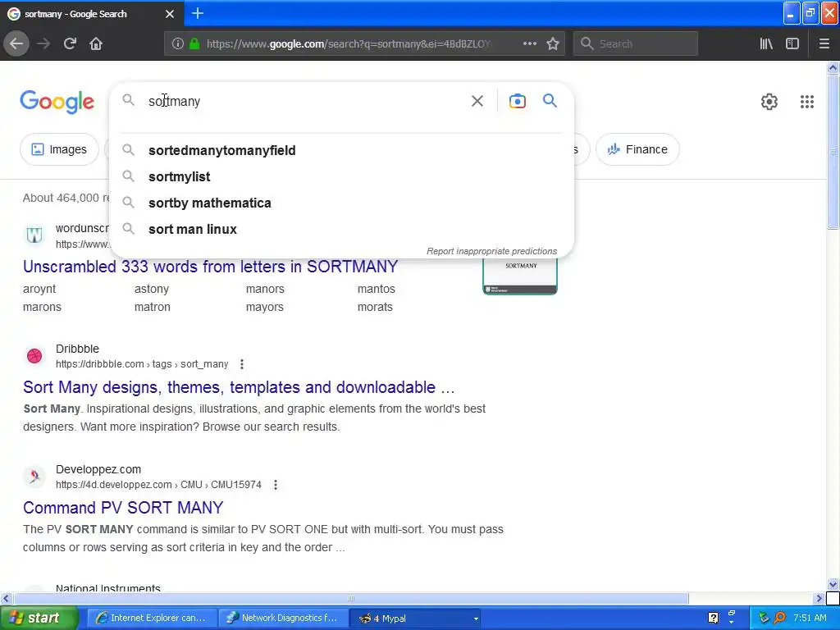This screenshot has width=840, height=630.
Task: Close the sortmany Google Search tab
Action: (169, 14)
